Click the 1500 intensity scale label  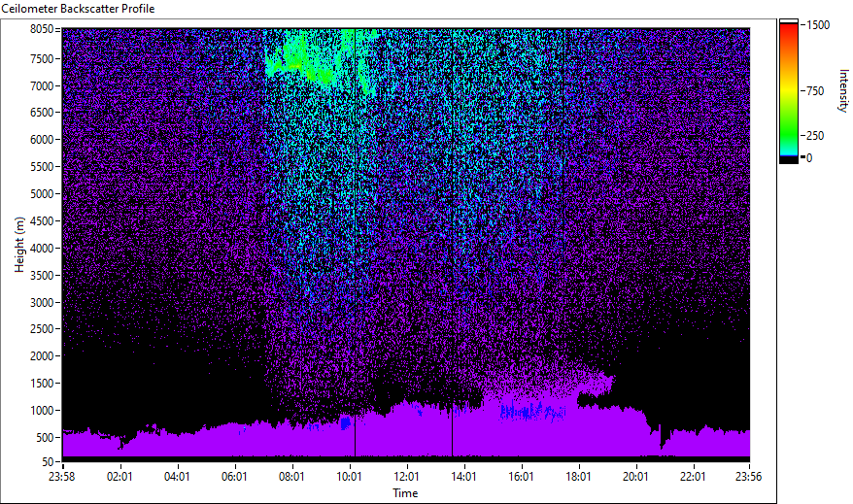pos(818,25)
